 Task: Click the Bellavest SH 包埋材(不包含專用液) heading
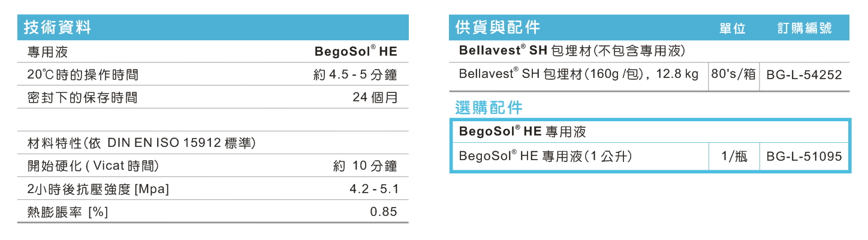(x=571, y=50)
